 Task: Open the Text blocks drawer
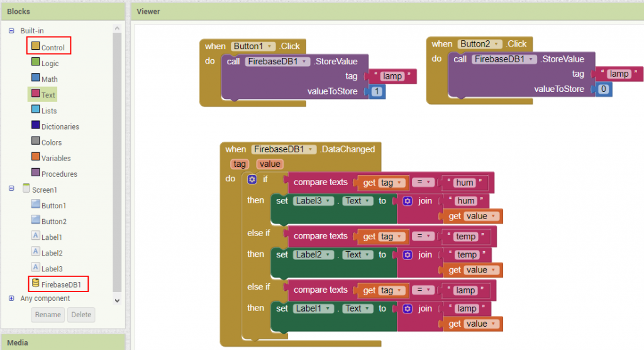click(x=43, y=94)
